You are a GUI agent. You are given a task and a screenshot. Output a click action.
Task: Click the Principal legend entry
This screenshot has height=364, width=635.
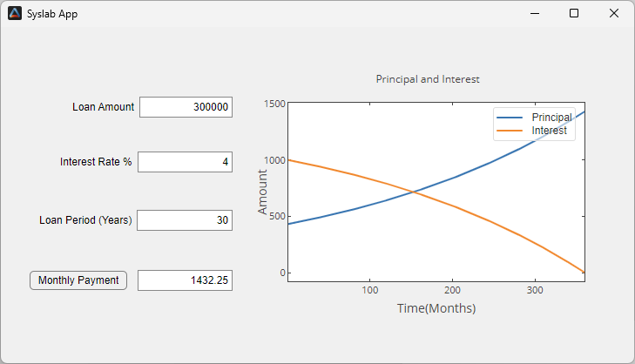(x=551, y=118)
